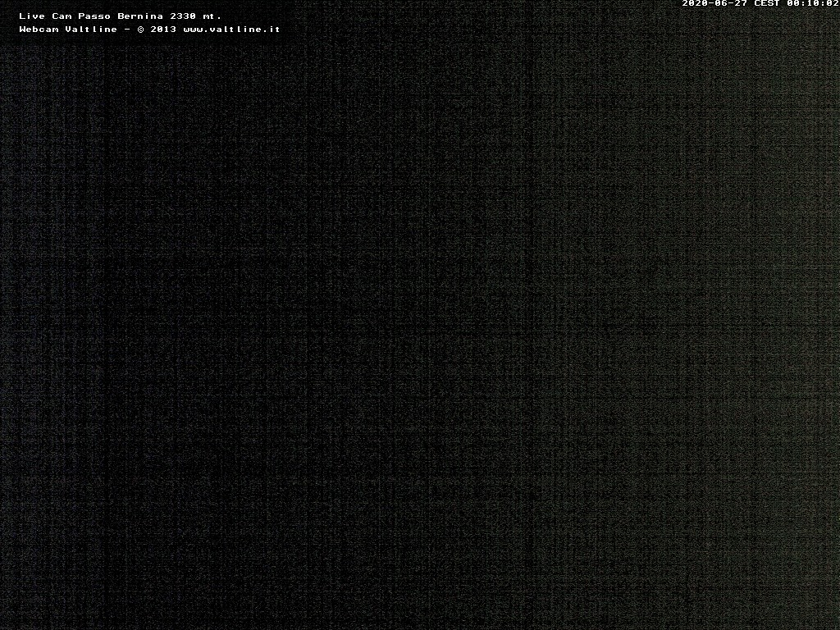Click the www.valtline.it website address
The width and height of the screenshot is (840, 630).
coord(231,30)
